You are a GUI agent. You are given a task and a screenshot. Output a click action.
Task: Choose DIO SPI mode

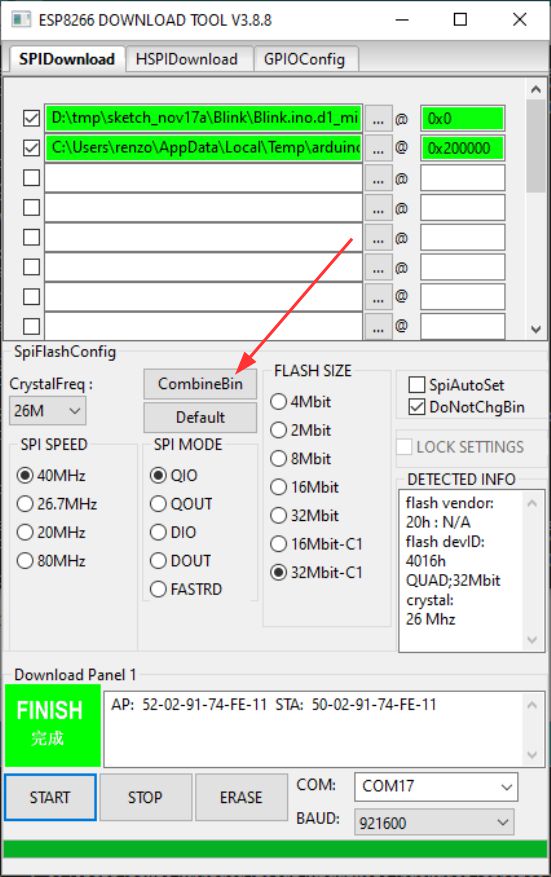[173, 532]
